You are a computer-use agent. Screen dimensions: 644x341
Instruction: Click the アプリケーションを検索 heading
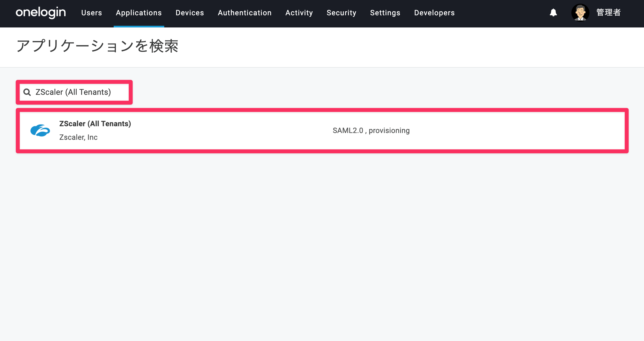pyautogui.click(x=97, y=46)
